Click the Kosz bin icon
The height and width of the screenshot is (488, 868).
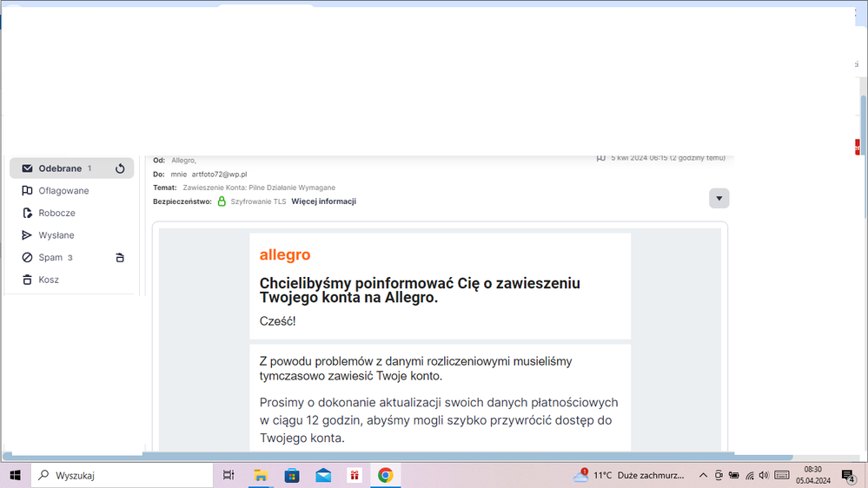(27, 280)
